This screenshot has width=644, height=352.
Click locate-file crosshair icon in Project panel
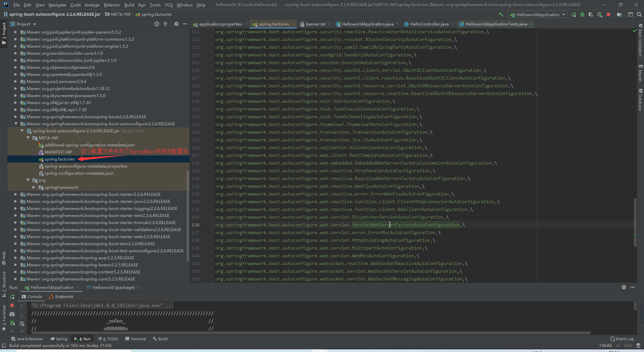[156, 24]
